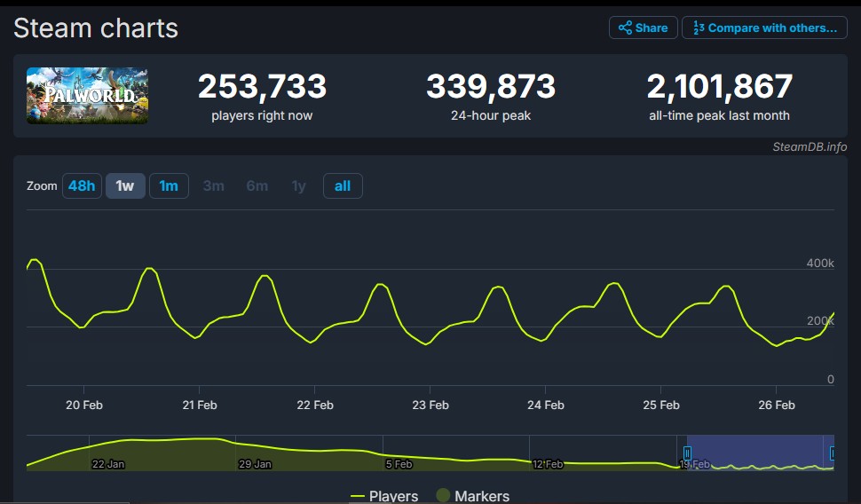The height and width of the screenshot is (504, 861).
Task: Click the 25 Feb axis label
Action: pos(661,406)
